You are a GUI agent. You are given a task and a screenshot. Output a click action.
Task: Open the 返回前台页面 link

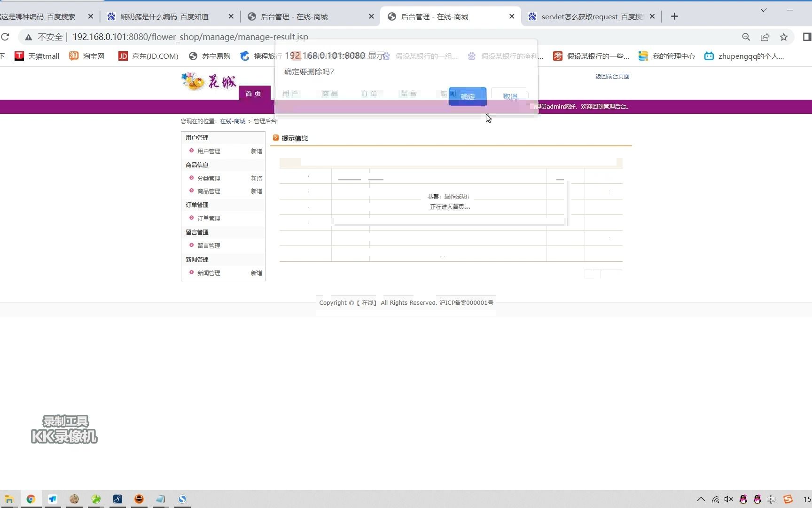point(612,76)
